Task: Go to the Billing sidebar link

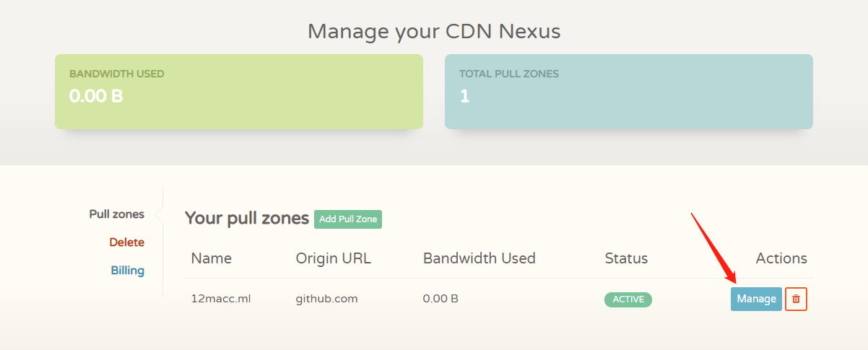Action: pos(127,271)
